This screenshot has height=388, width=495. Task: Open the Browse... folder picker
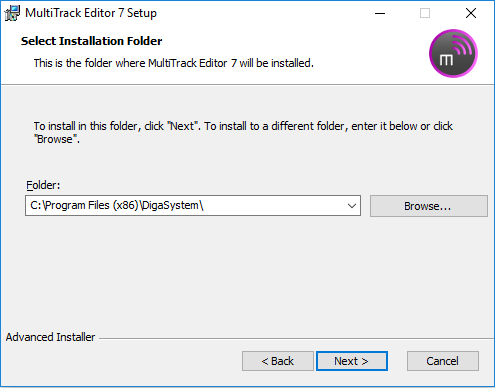[429, 206]
